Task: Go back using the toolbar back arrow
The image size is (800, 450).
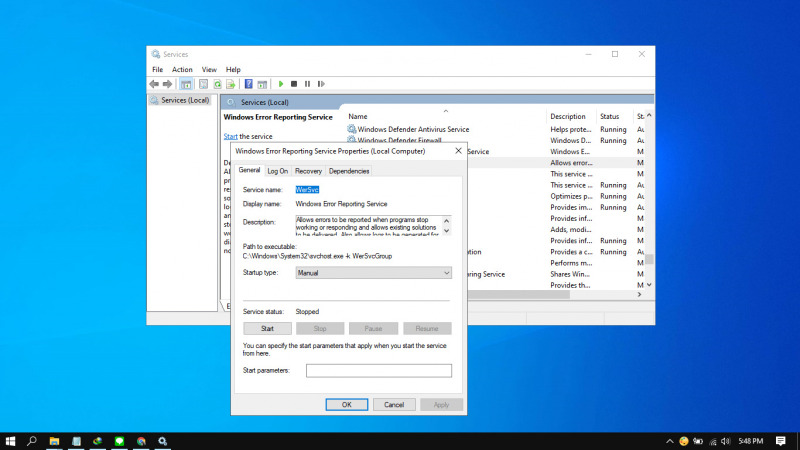Action: coord(154,84)
